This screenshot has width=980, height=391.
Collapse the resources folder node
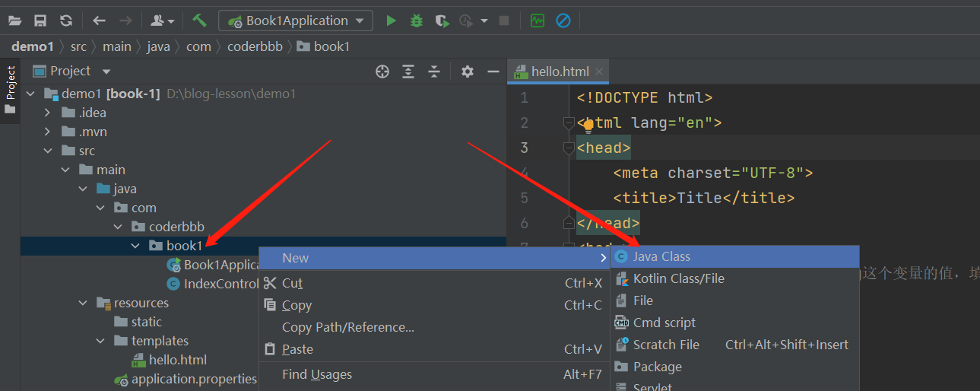click(83, 303)
